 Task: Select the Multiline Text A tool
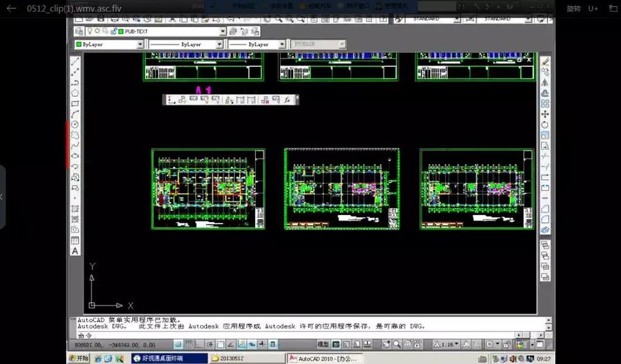pyautogui.click(x=75, y=251)
